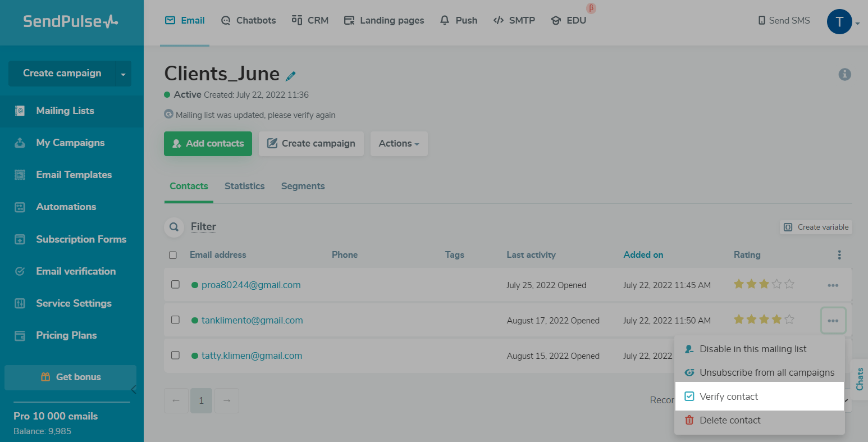This screenshot has width=868, height=442.
Task: Open the Push section
Action: [459, 21]
